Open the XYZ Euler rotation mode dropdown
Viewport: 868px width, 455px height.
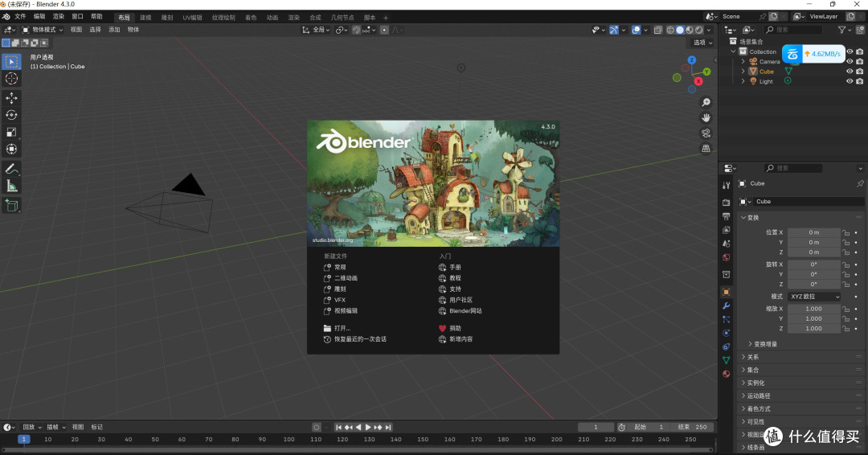814,297
